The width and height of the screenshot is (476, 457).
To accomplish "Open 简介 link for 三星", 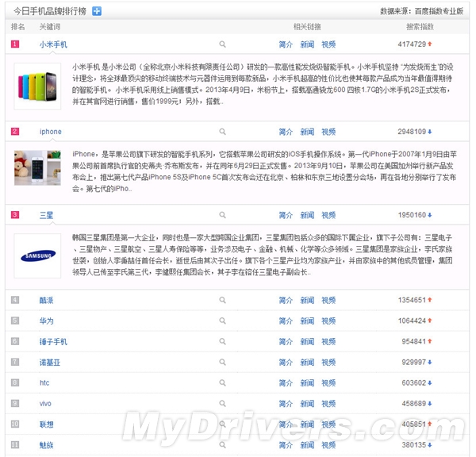I will 286,215.
